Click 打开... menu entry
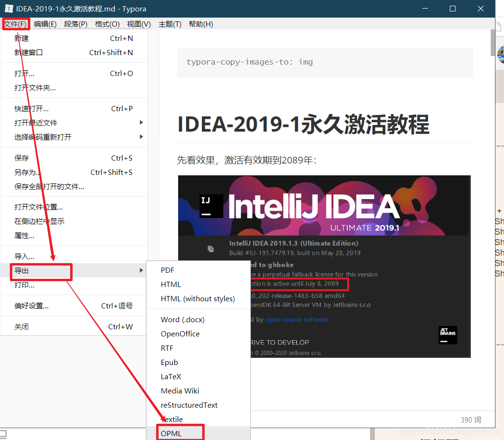 pyautogui.click(x=74, y=73)
